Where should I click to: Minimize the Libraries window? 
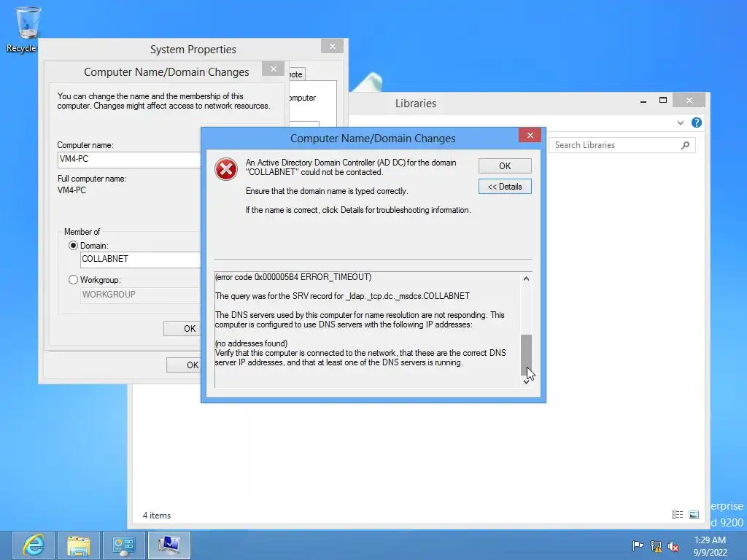pos(643,101)
